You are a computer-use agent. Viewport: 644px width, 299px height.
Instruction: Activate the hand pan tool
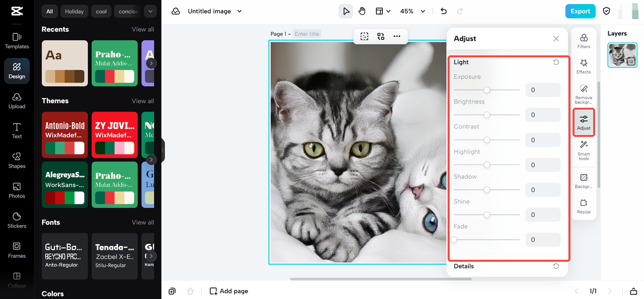click(x=362, y=11)
